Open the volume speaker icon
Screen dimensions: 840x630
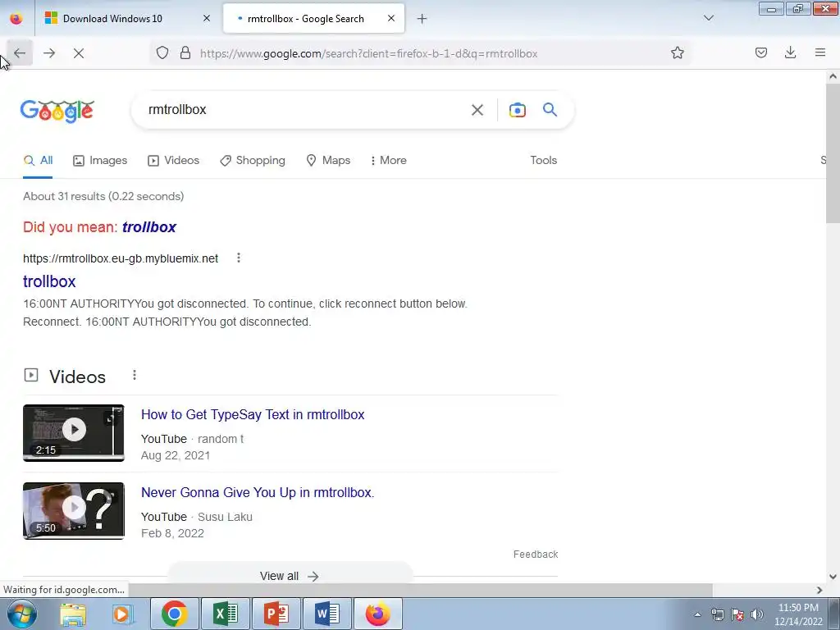(756, 614)
